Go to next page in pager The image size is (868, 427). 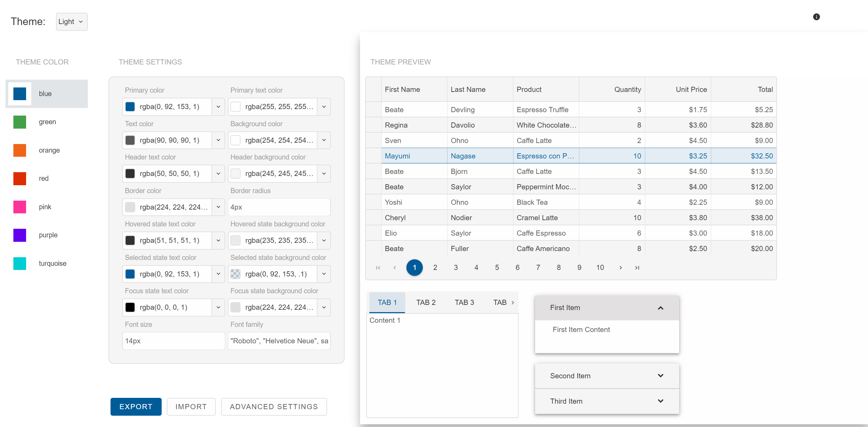pos(621,268)
